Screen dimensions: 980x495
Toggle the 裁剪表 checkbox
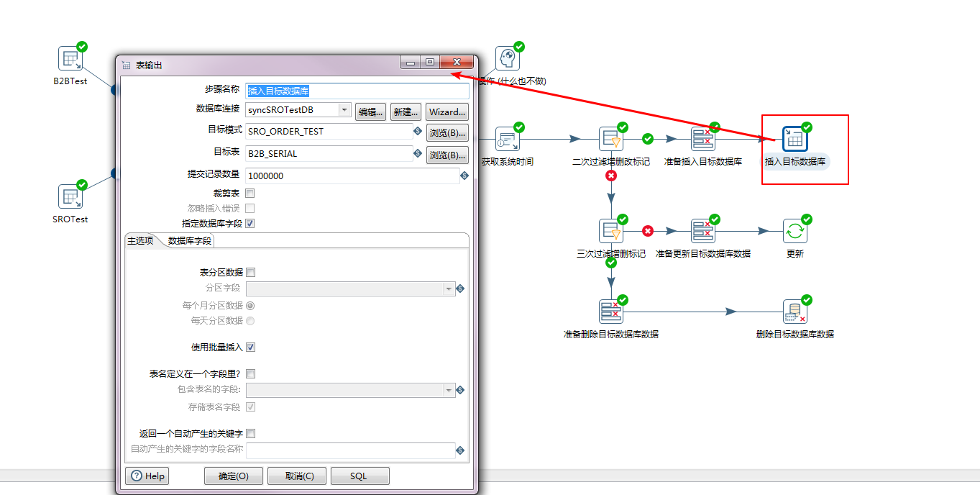point(250,193)
